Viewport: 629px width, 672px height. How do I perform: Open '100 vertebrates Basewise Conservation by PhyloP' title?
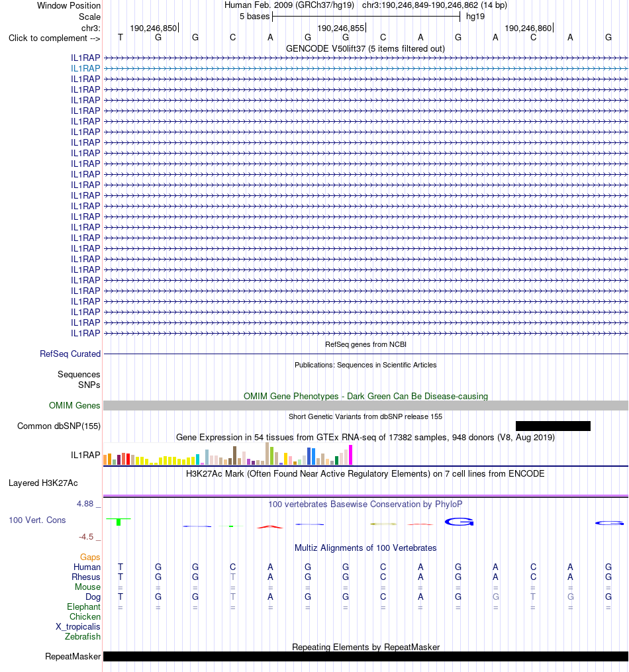(365, 504)
